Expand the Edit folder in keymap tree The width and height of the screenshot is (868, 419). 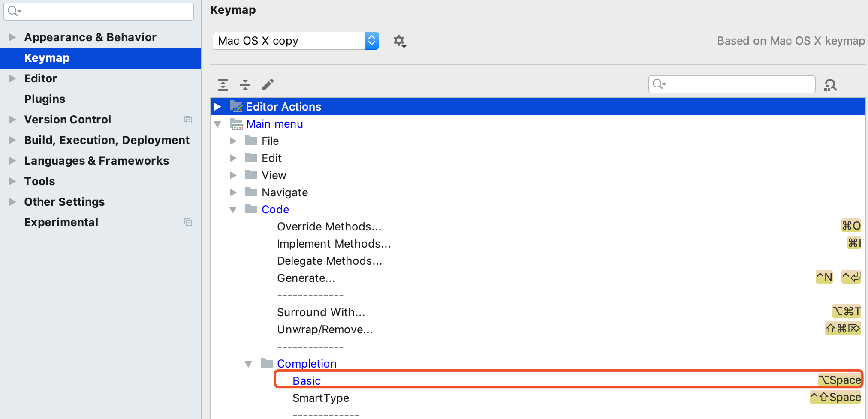[x=233, y=158]
